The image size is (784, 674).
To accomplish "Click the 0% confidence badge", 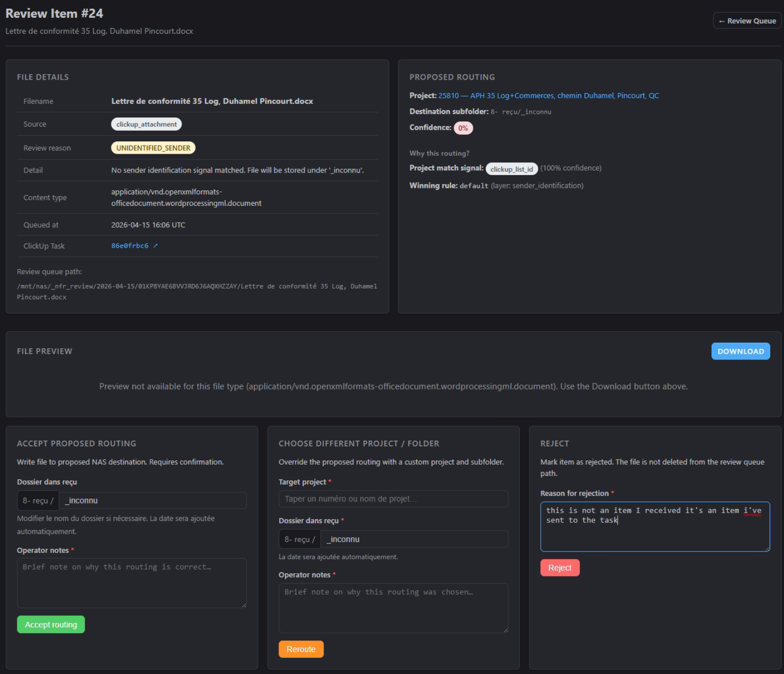I will tap(463, 128).
